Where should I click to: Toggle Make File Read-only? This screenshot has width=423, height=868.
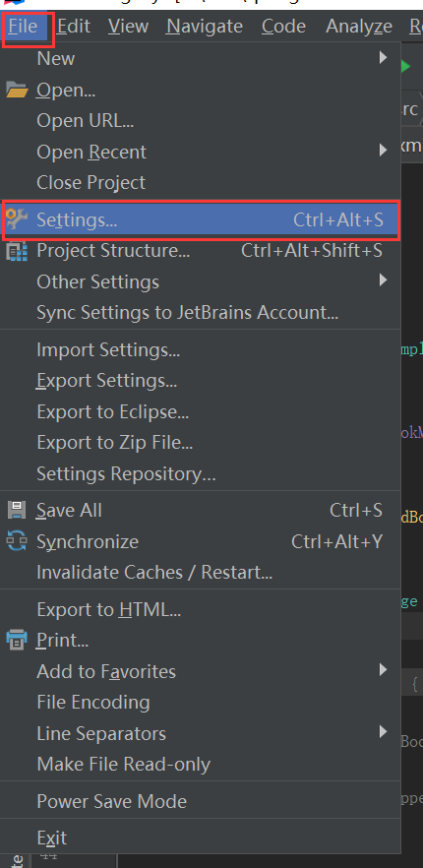[201, 765]
